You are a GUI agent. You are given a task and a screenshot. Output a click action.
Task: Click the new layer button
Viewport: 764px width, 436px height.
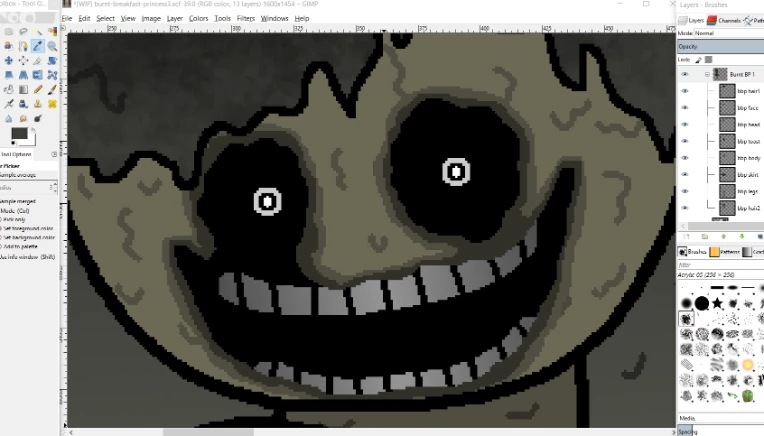click(686, 237)
